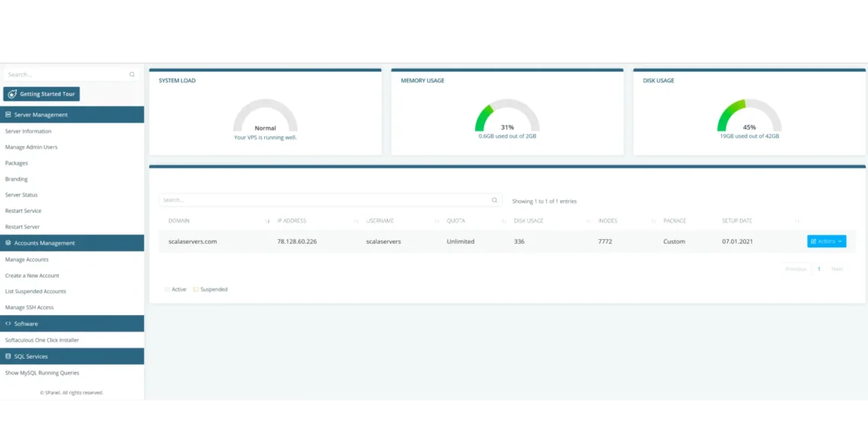Launch Softaculous One Click Installer

tap(42, 340)
